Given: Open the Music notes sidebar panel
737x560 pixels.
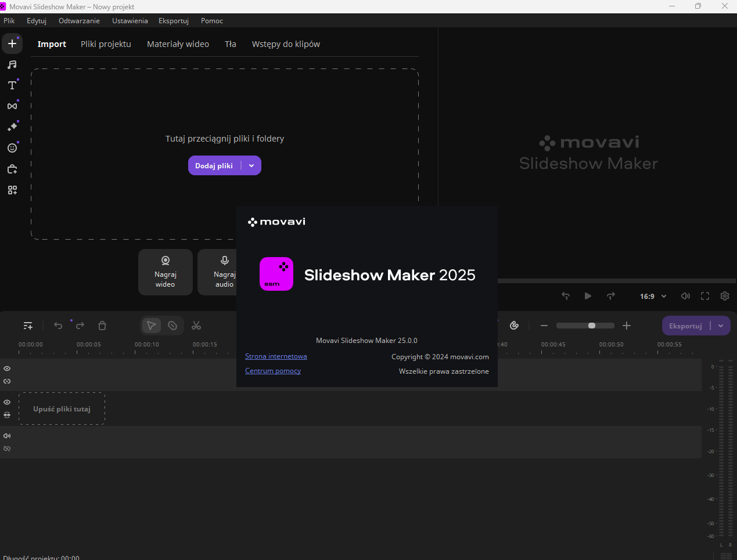Looking at the screenshot, I should pyautogui.click(x=12, y=65).
